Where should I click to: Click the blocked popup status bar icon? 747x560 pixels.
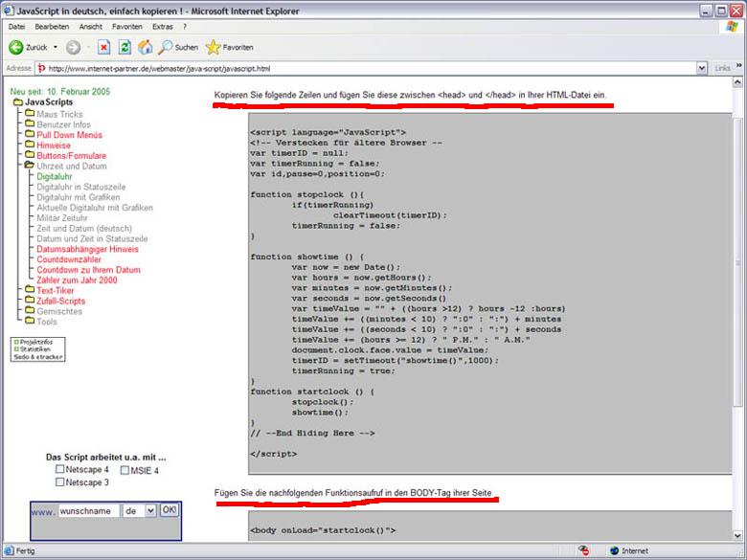583,551
